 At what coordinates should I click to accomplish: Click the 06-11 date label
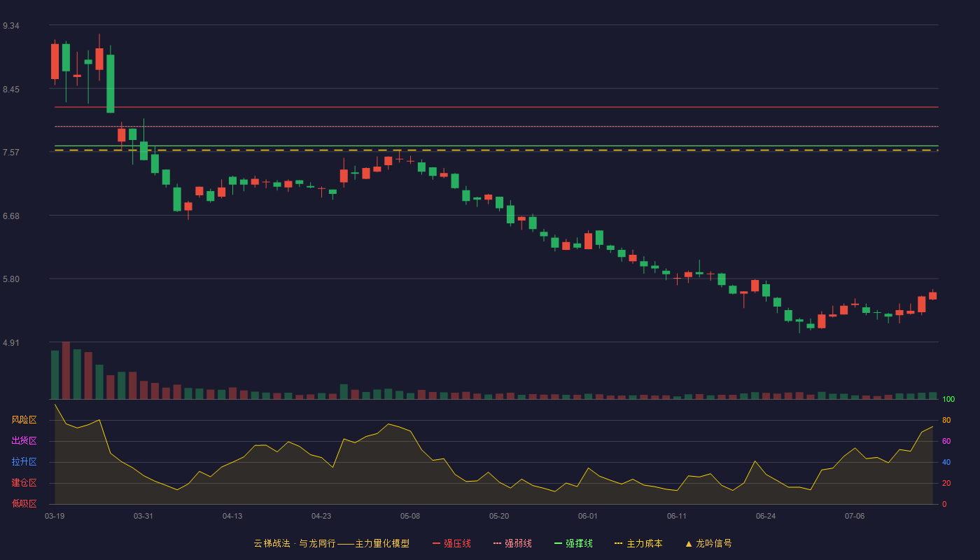[x=677, y=516]
